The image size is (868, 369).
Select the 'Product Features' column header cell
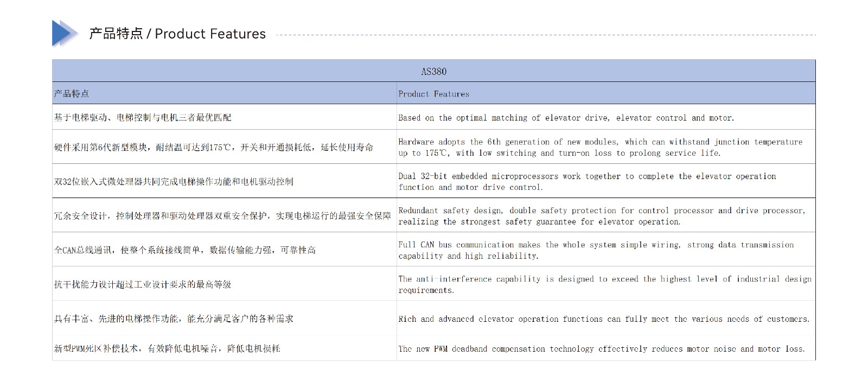coord(606,93)
